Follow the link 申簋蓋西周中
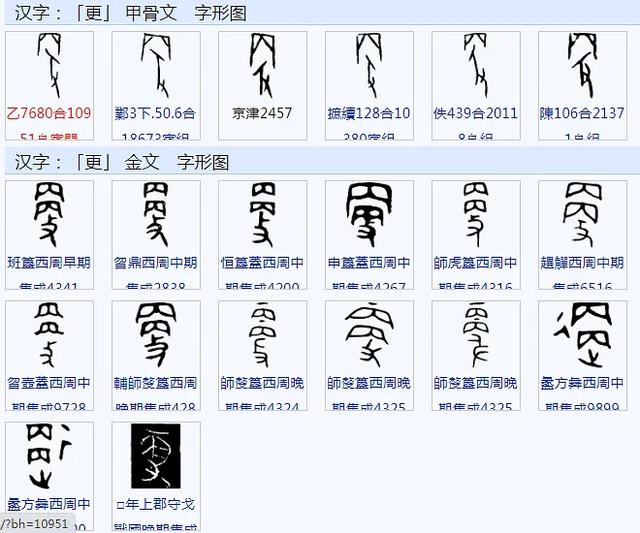The height and width of the screenshot is (533, 640). click(x=369, y=263)
